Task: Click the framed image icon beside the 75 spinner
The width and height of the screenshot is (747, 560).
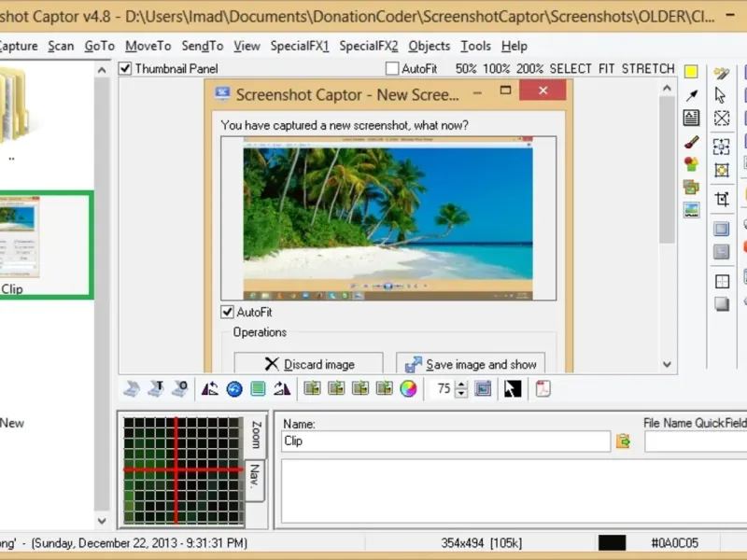Action: click(x=483, y=389)
